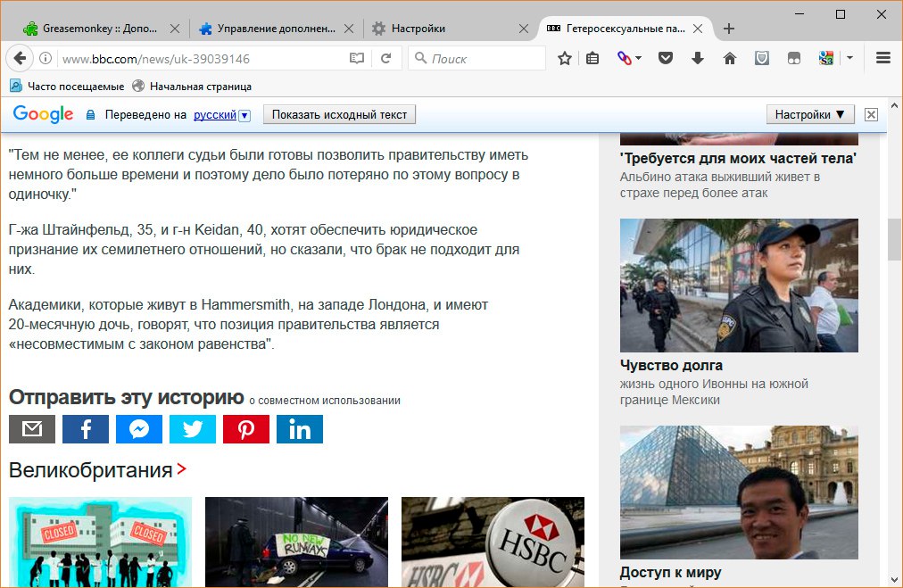
Task: Go to home page with the house icon
Action: click(x=730, y=58)
